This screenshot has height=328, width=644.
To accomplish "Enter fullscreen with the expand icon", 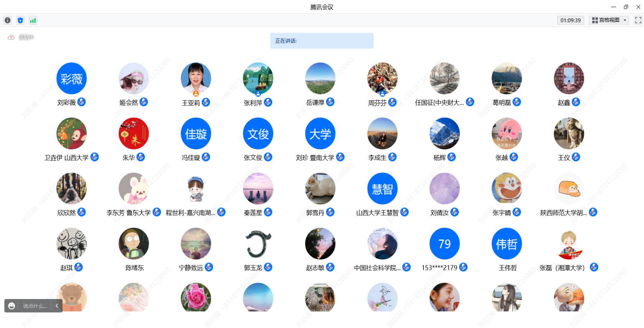I will click(638, 20).
